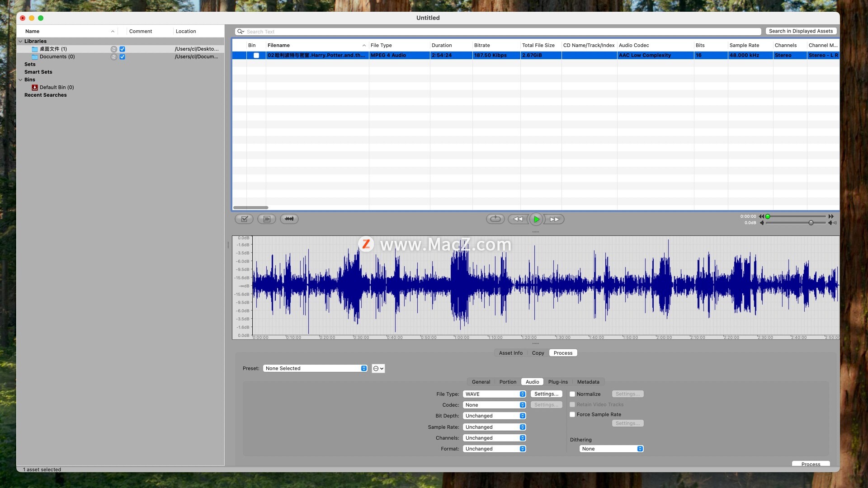Switch to the Portion sub-tab
The image size is (868, 488).
508,382
